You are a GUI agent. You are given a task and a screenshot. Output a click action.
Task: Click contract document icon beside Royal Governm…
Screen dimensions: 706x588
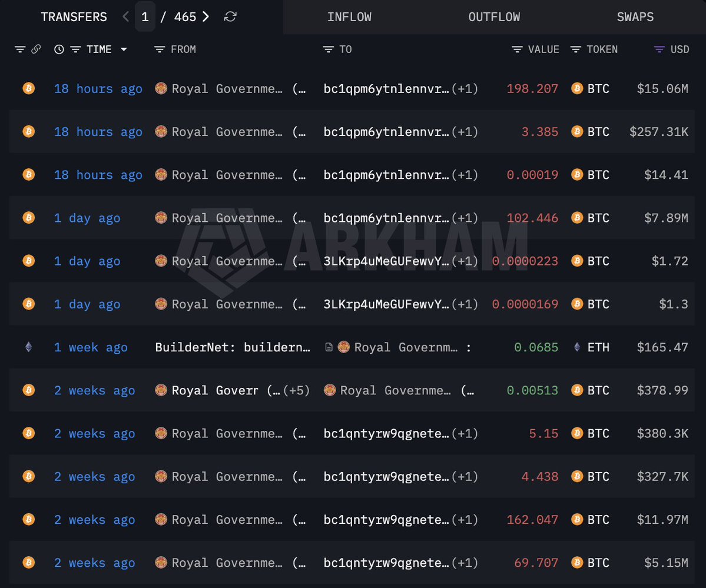pyautogui.click(x=329, y=347)
